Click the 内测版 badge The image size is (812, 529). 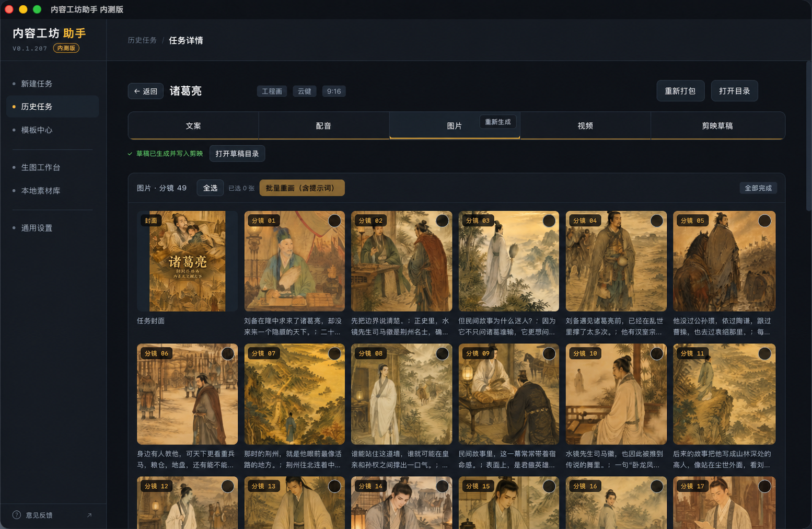click(66, 48)
